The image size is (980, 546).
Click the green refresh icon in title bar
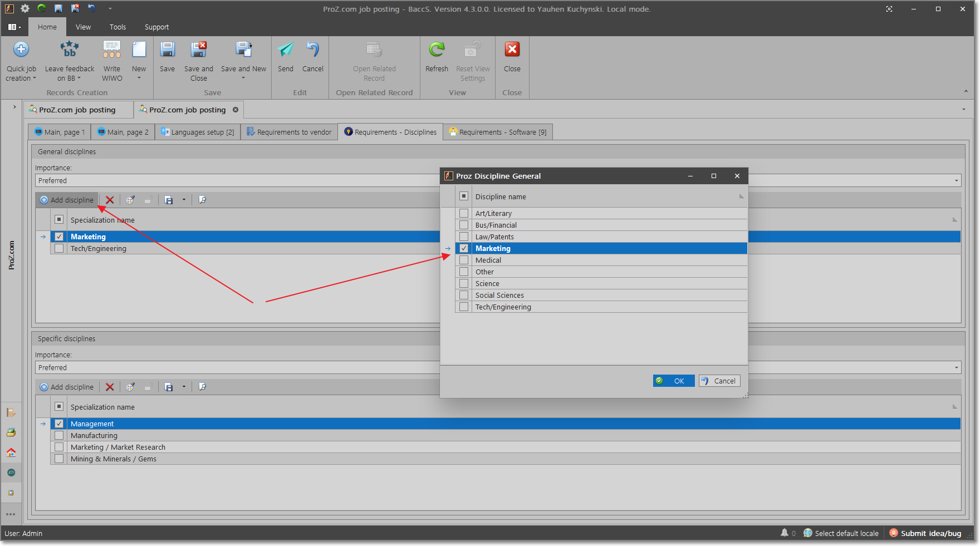[x=42, y=8]
